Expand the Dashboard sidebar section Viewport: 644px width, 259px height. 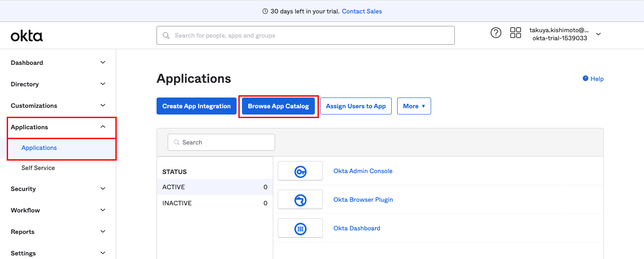click(103, 63)
